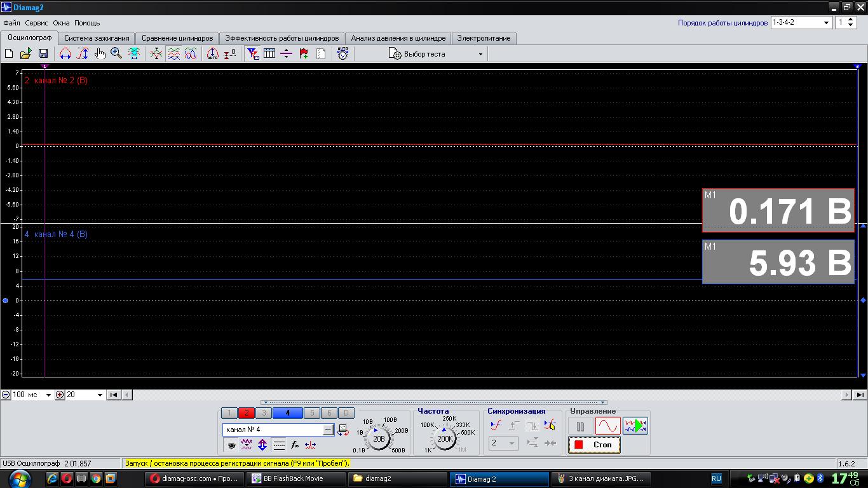Viewport: 868px width, 488px height.
Task: Click the pause button in Управление
Action: coord(580,426)
